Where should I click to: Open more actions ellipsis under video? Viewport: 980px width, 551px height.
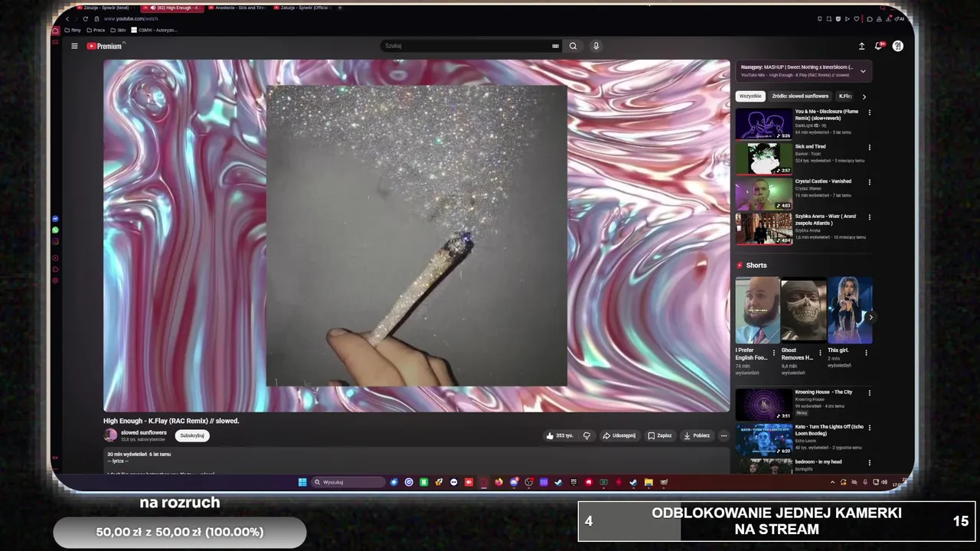coord(724,435)
